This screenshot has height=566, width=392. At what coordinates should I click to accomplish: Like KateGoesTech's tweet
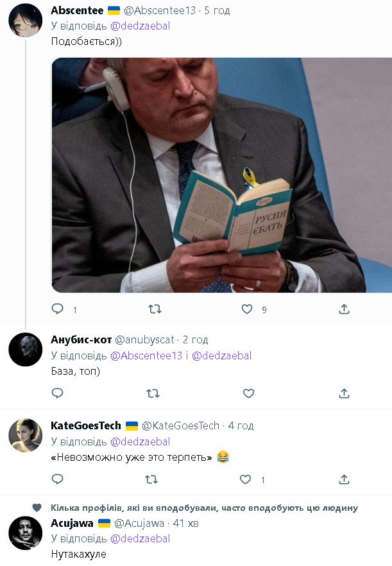[x=246, y=479]
